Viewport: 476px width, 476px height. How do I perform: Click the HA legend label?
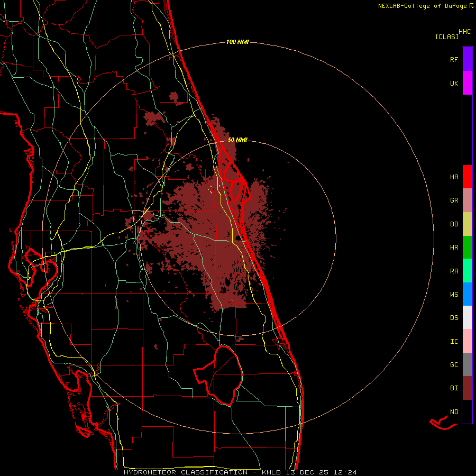454,177
